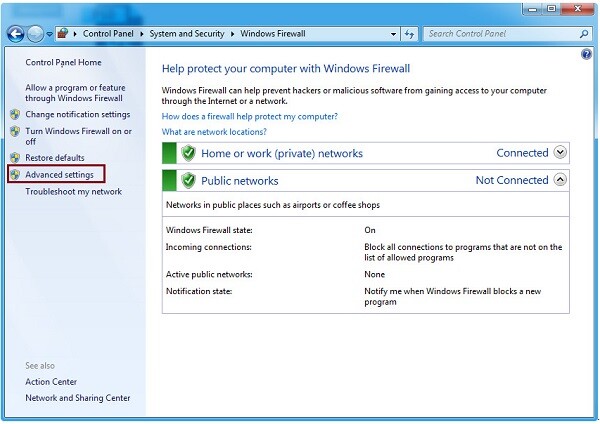Click shield icon beside Advanced settings
This screenshot has width=600, height=424.
(15, 174)
